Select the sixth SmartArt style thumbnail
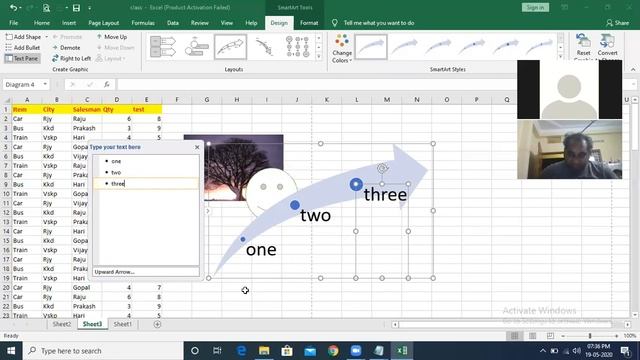Viewport: 640px width, 360px height. (x=540, y=47)
